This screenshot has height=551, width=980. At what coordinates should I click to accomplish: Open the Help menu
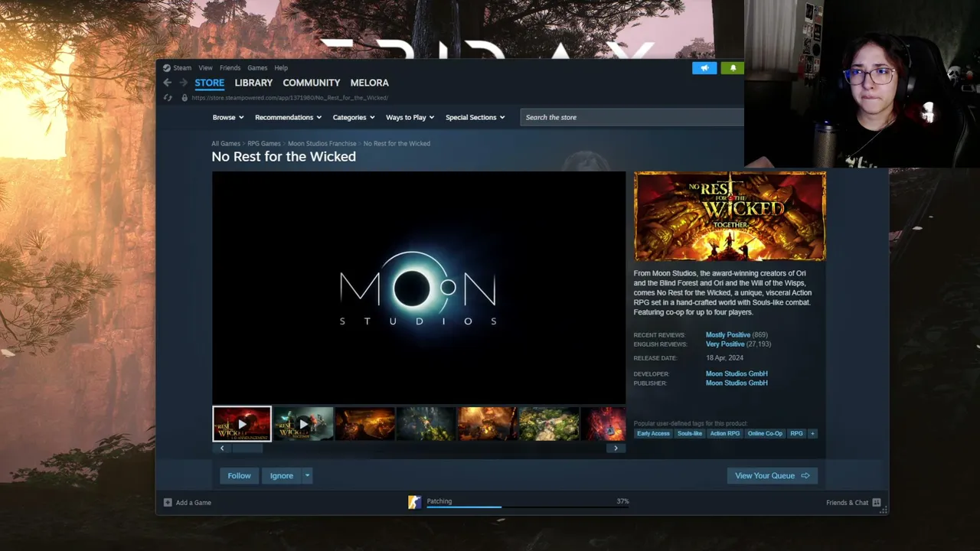(x=281, y=68)
